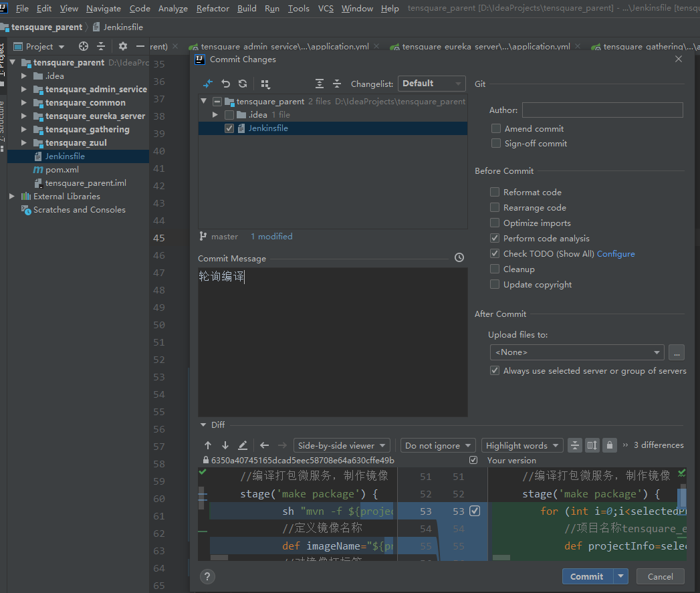This screenshot has width=700, height=593.
Task: Open the VCS menu
Action: tap(326, 9)
